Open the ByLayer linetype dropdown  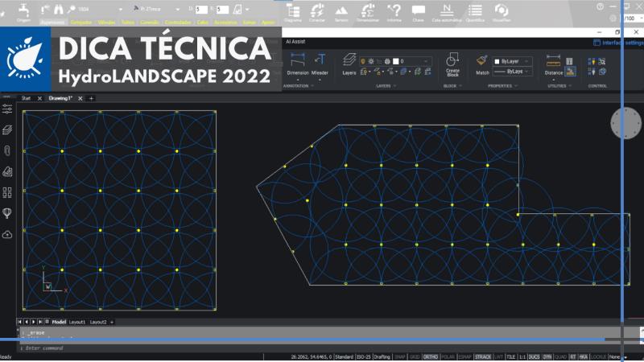(x=513, y=72)
